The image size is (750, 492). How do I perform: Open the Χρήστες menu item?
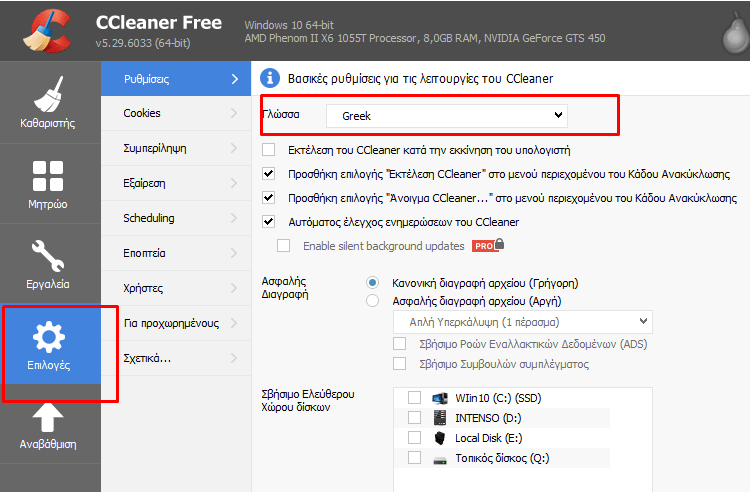pos(176,288)
